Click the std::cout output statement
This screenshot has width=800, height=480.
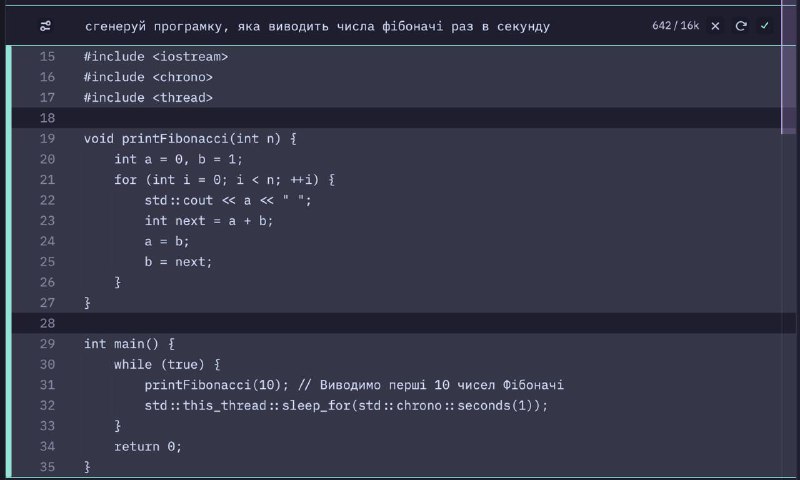[x=228, y=200]
